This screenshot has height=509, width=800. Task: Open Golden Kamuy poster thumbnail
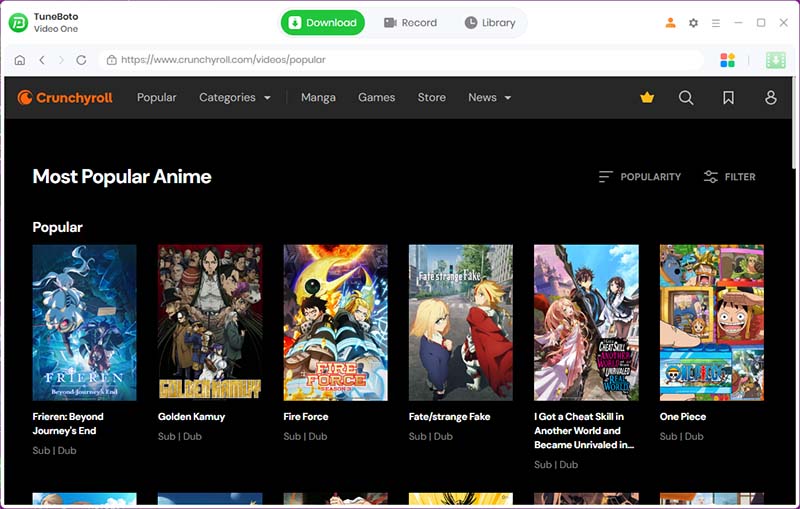[x=210, y=322]
